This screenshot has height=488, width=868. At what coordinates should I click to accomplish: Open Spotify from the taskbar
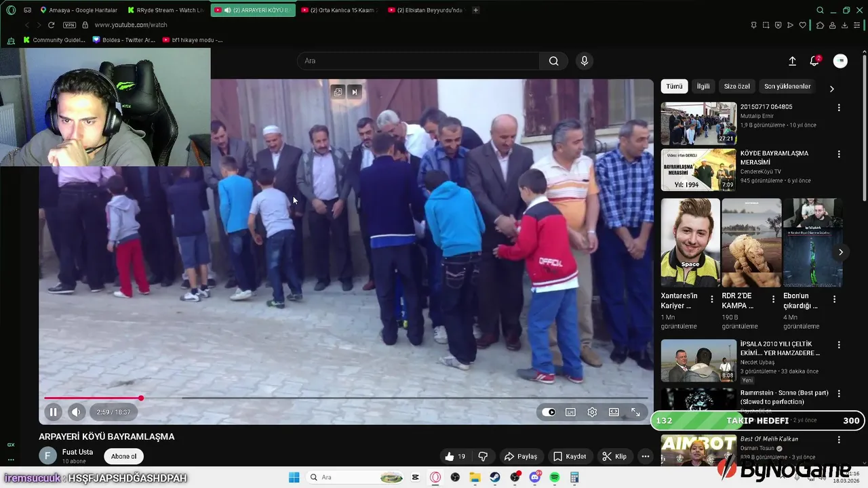[554, 477]
